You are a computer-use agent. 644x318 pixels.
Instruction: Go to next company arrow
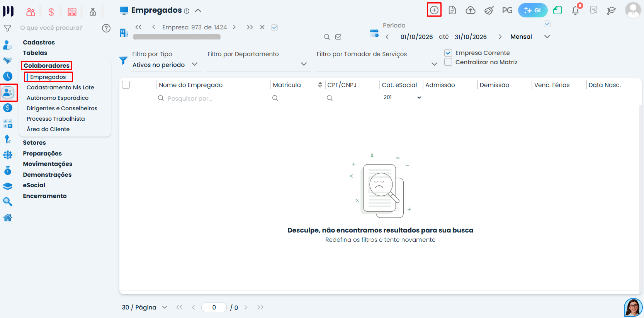(234, 27)
